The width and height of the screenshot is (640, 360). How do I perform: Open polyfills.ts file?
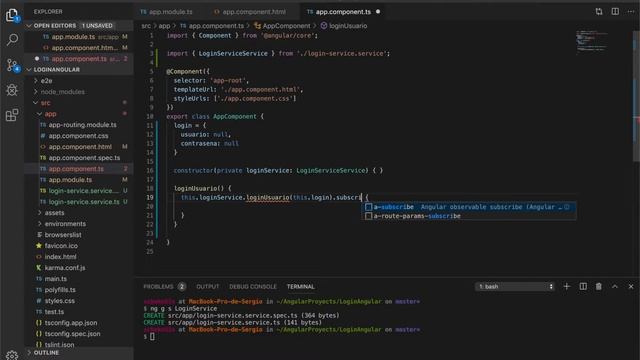(x=79, y=290)
